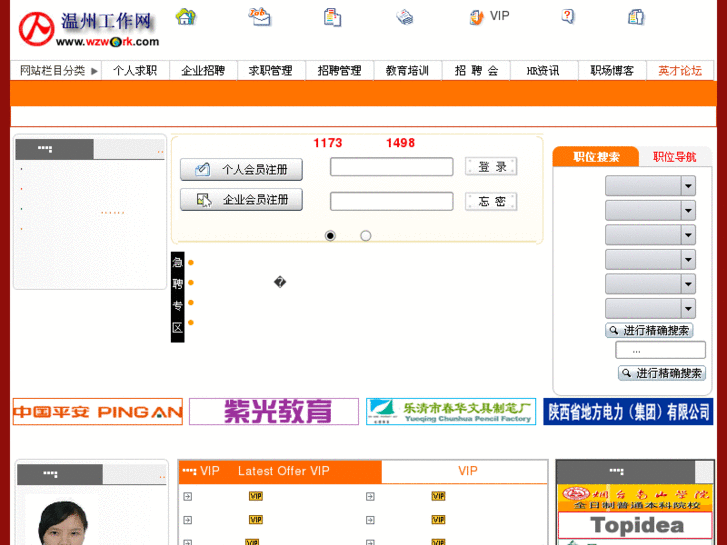The width and height of the screenshot is (727, 545).
Task: Click the pencil icon on 个人会员注册
Action: 203,169
